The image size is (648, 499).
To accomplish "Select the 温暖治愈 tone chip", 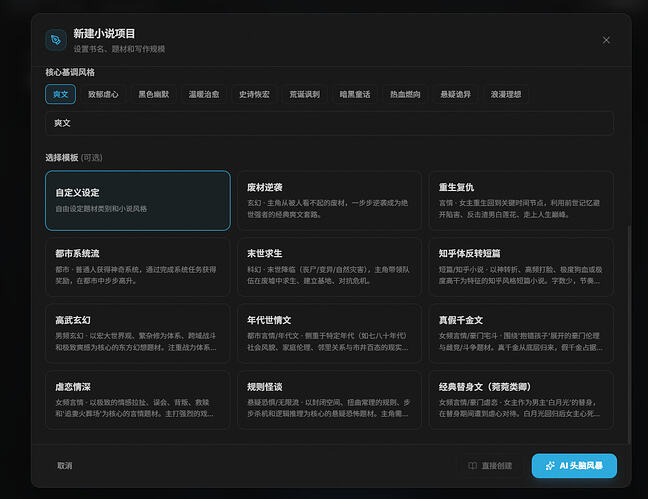I will pos(204,94).
